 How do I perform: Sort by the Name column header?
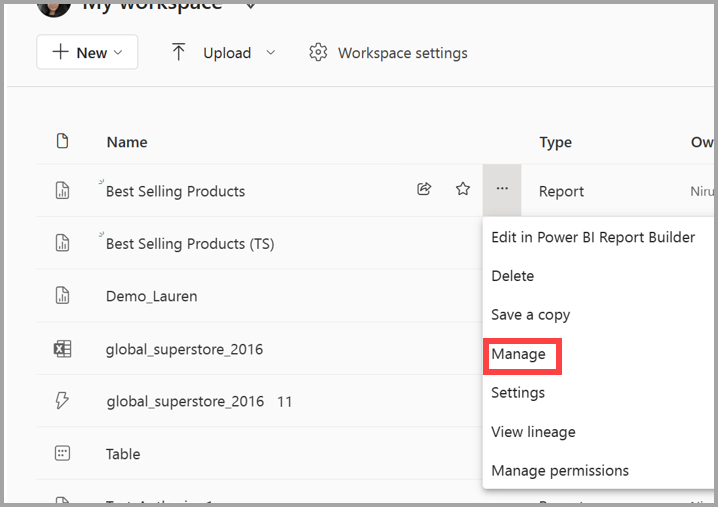point(127,142)
